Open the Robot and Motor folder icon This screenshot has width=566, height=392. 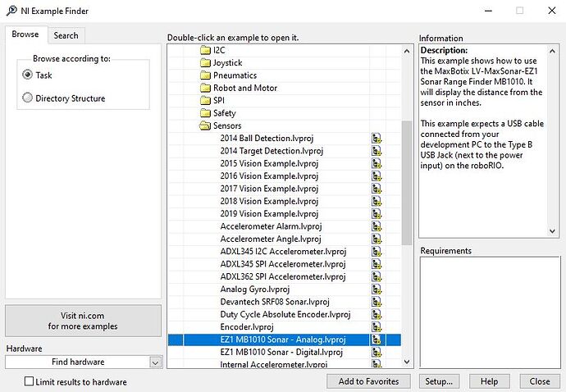(205, 88)
